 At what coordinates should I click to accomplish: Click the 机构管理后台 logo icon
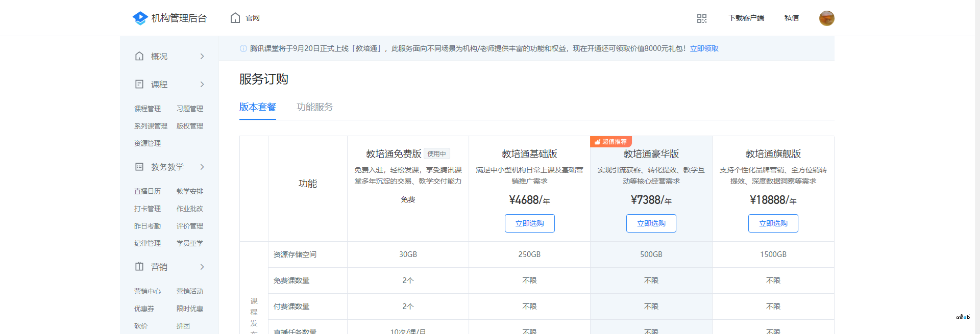click(140, 18)
